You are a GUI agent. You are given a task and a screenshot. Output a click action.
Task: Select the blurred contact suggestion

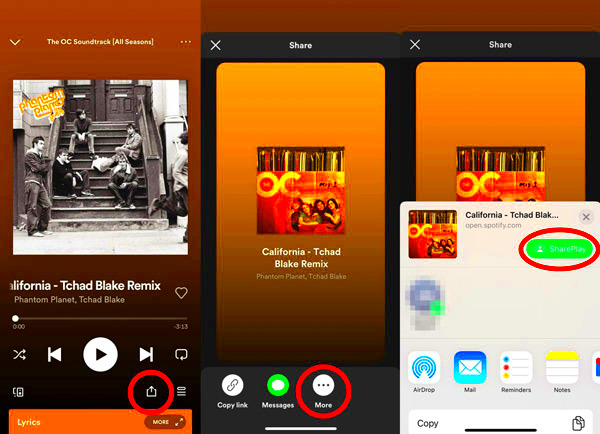[425, 303]
